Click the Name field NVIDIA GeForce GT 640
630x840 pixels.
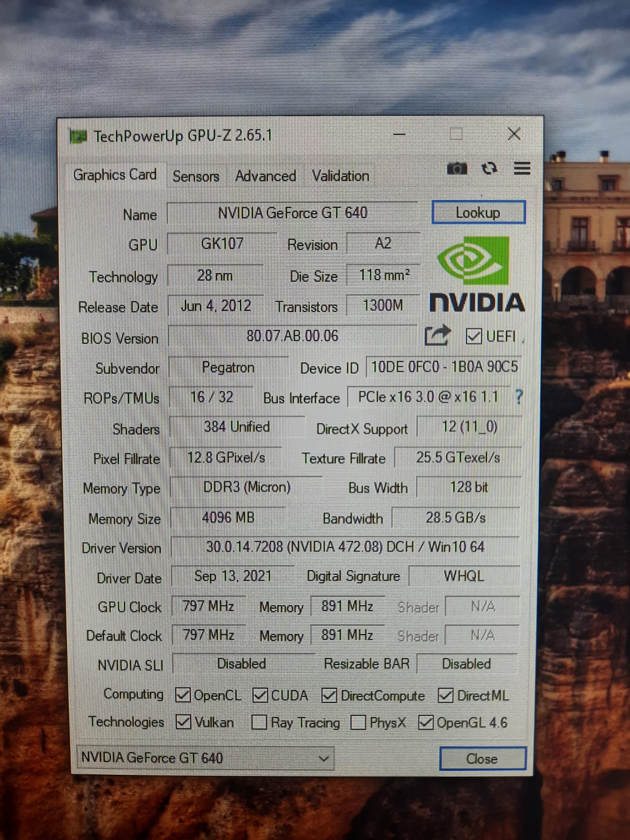pyautogui.click(x=292, y=213)
